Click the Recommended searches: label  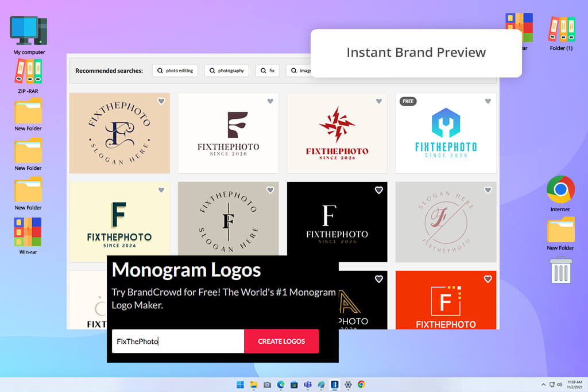pyautogui.click(x=109, y=71)
